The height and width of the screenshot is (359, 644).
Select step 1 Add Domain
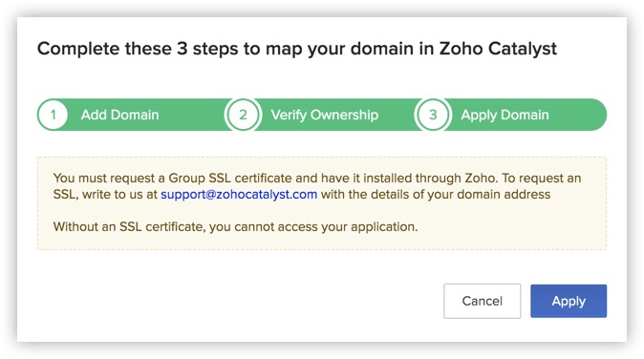[119, 115]
